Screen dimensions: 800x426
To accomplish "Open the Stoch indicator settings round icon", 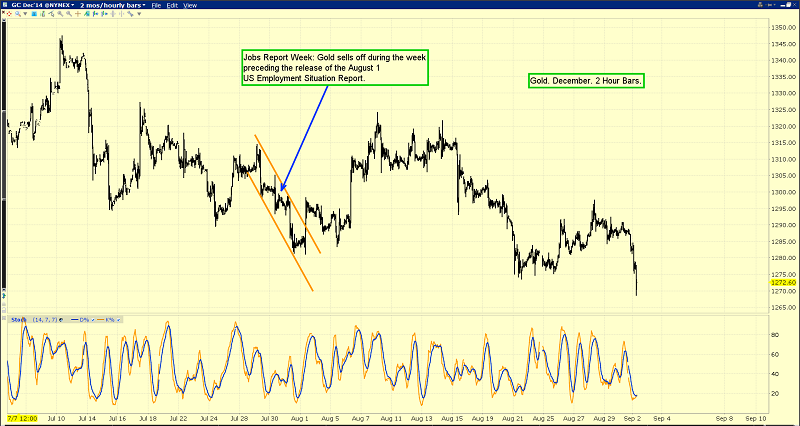I will point(61,320).
